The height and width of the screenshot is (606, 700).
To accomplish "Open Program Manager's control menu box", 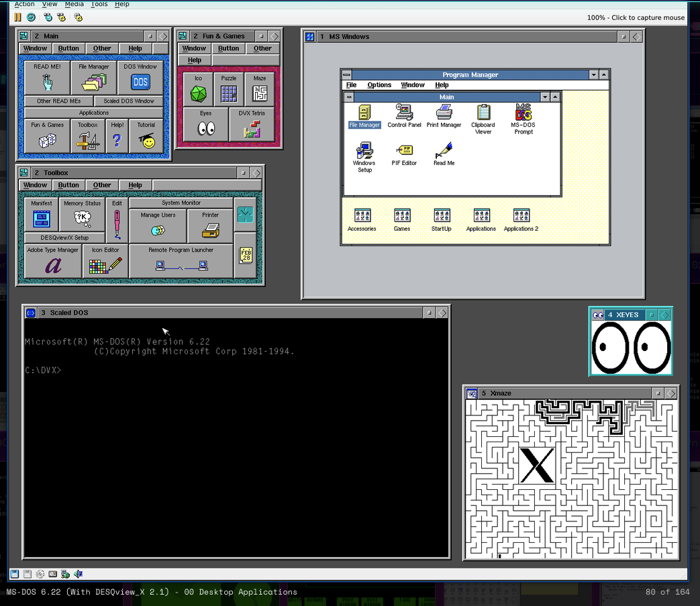I will click(347, 74).
